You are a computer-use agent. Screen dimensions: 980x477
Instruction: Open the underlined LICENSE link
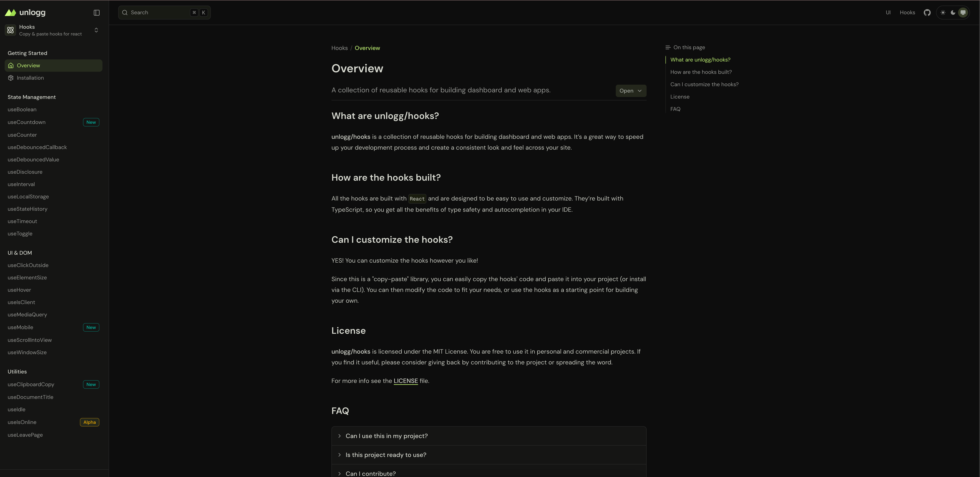(406, 381)
